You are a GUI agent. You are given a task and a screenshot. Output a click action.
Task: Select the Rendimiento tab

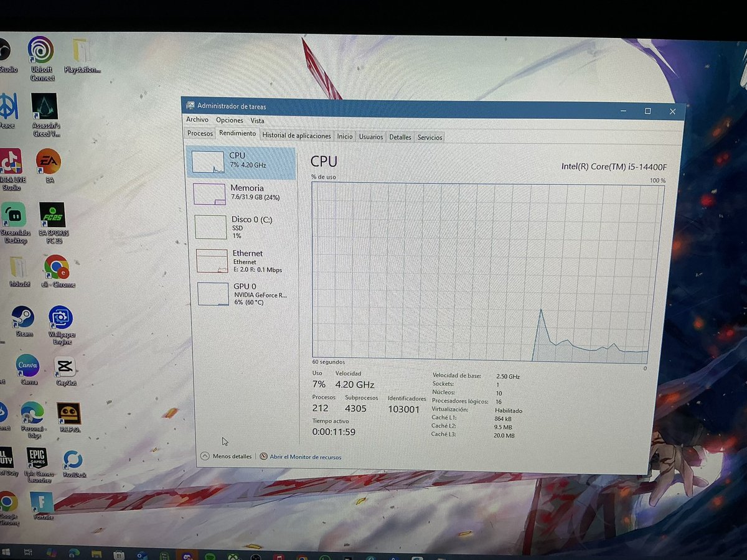[237, 133]
